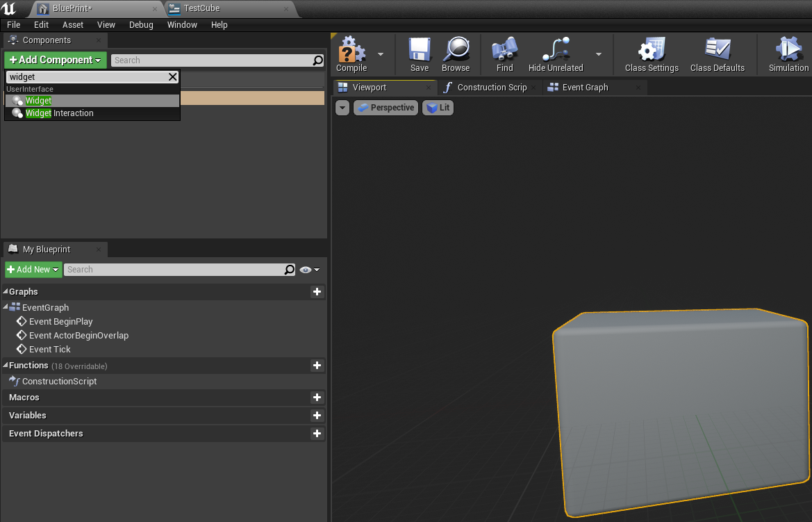
Task: Switch to the Event Graph tab
Action: coord(595,88)
